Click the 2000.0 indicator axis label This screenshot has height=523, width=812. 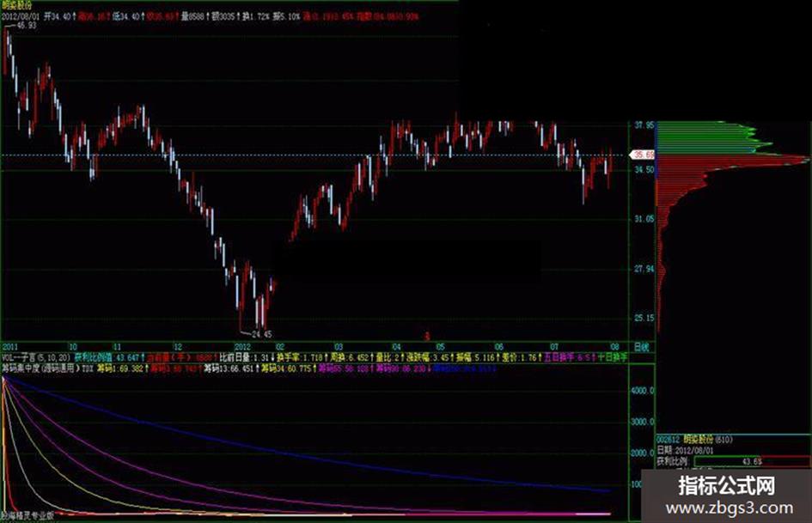642,453
